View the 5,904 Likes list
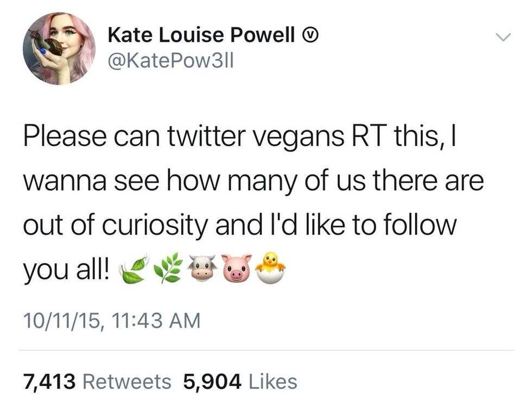Screen dimensions: 532x410 [x=240, y=381]
